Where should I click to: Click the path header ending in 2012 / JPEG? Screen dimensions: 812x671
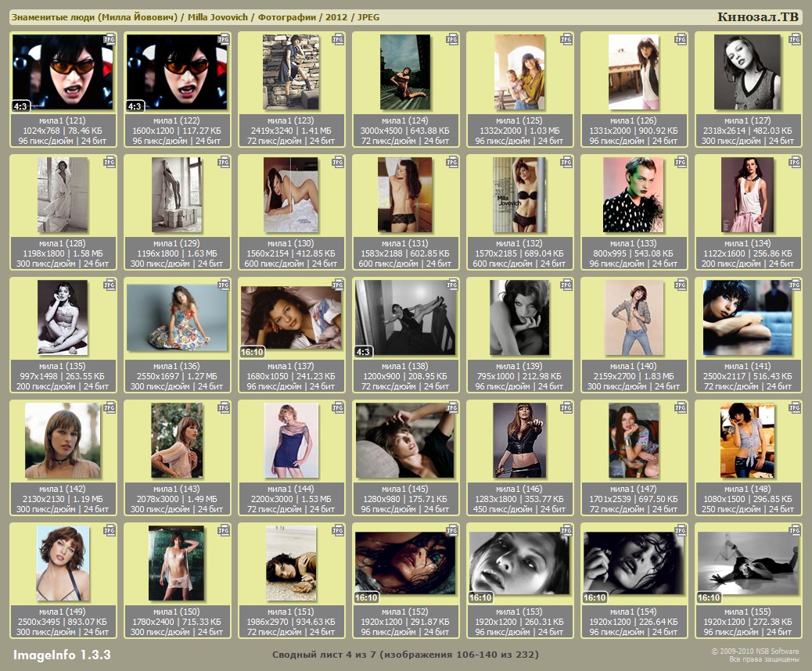[195, 17]
